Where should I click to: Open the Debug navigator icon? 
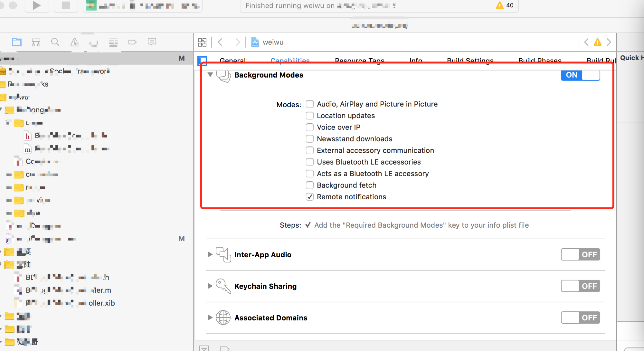coord(113,42)
